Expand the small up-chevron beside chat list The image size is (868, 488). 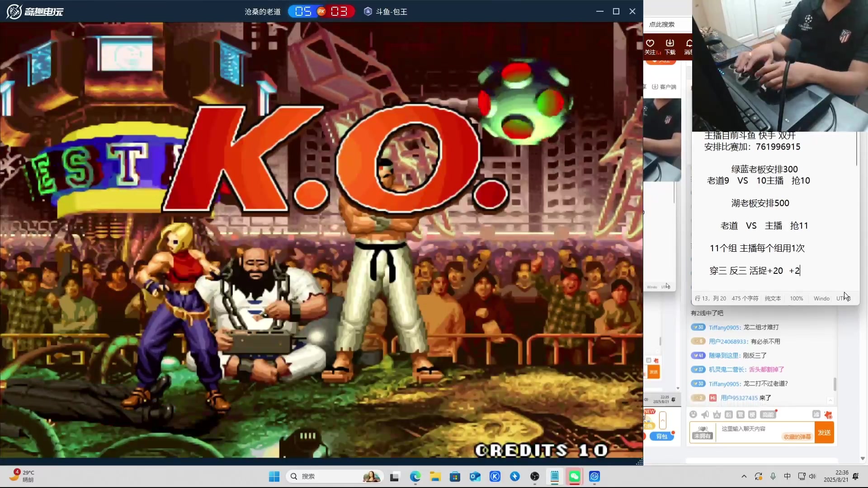(x=830, y=400)
